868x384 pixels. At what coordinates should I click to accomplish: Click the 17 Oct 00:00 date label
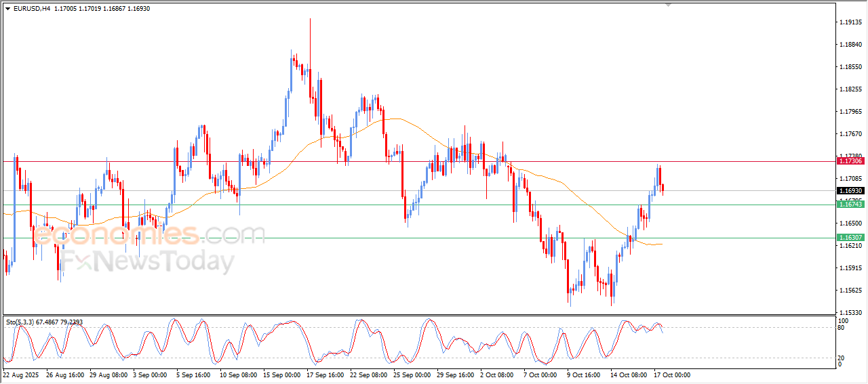pyautogui.click(x=671, y=375)
